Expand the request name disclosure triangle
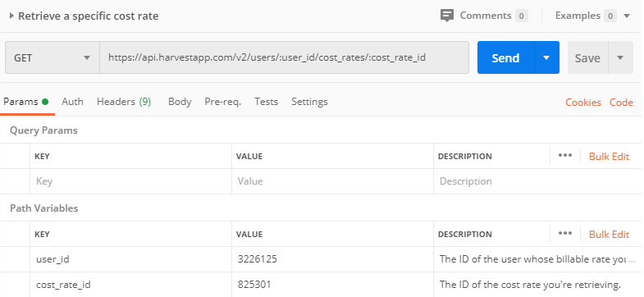 11,16
